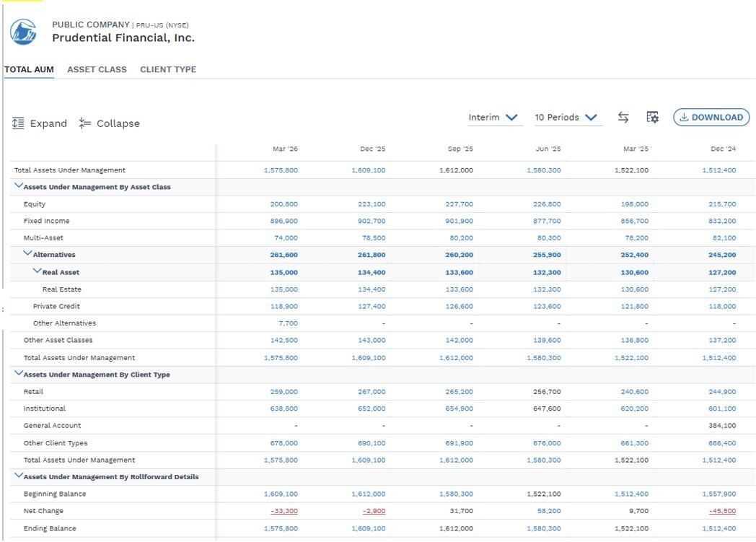Screen dimensions: 756x542
Task: Click Dec '25 Equity value 223,100
Action: pos(372,204)
